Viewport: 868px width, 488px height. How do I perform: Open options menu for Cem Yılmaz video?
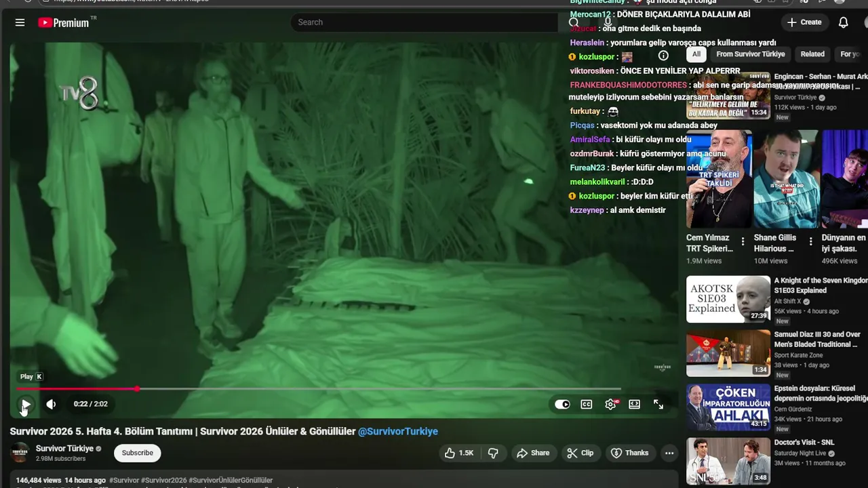[x=743, y=241]
